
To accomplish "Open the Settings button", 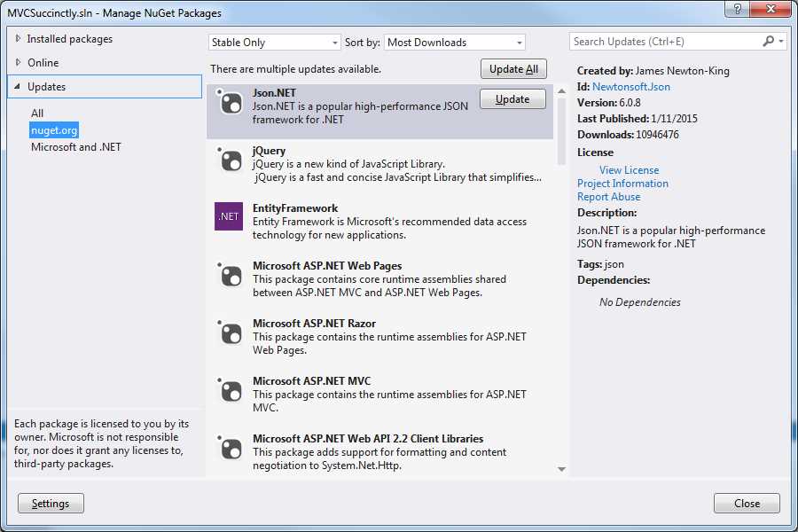I will point(51,504).
